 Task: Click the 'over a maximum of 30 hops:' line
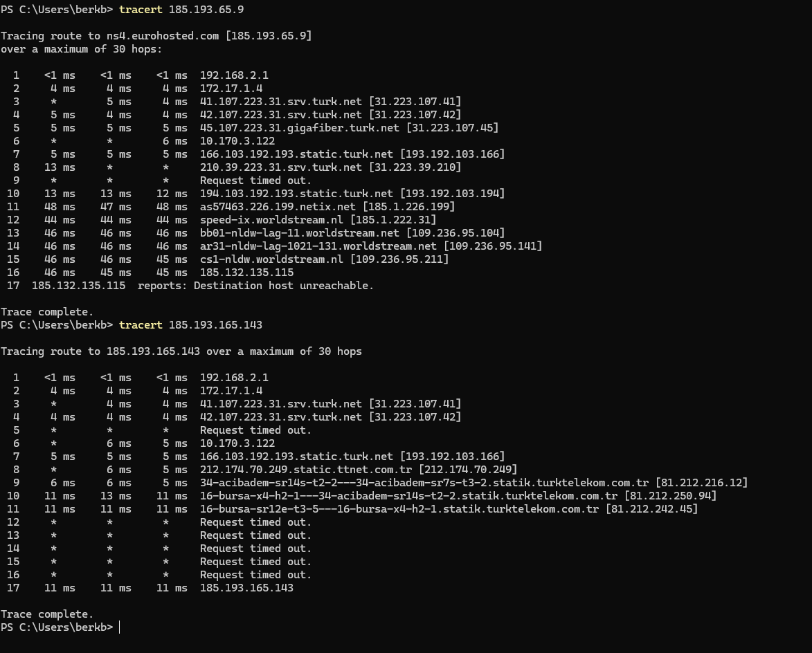coord(81,49)
